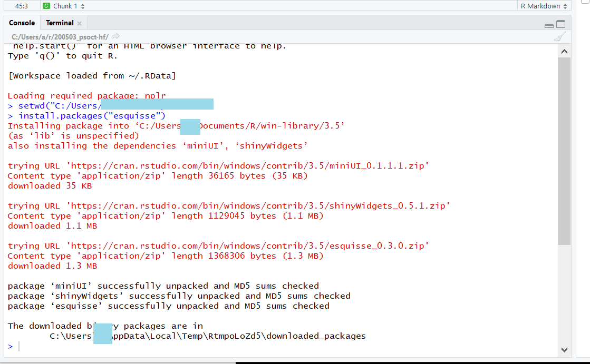This screenshot has height=364, width=590.
Task: Switch to the Terminal tab
Action: [60, 23]
